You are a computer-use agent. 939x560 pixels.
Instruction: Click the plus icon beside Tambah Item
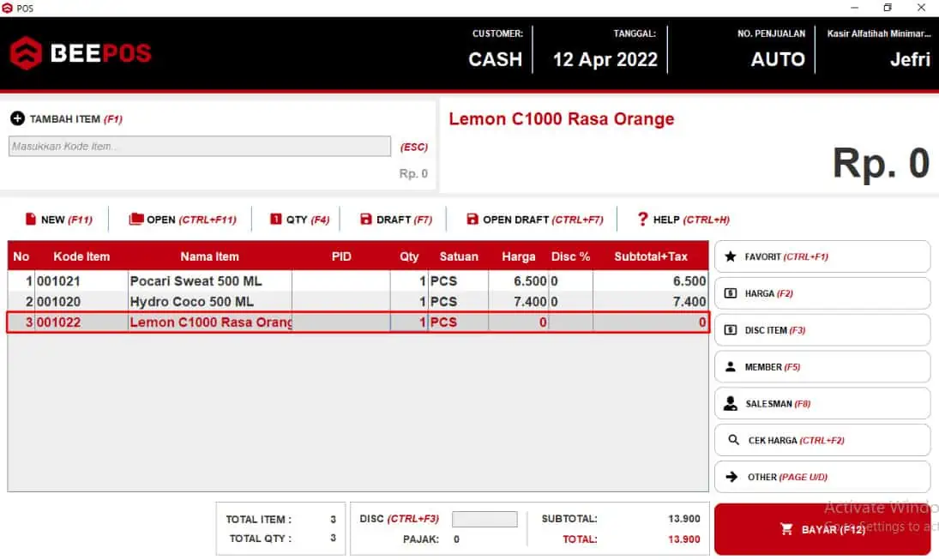[17, 118]
